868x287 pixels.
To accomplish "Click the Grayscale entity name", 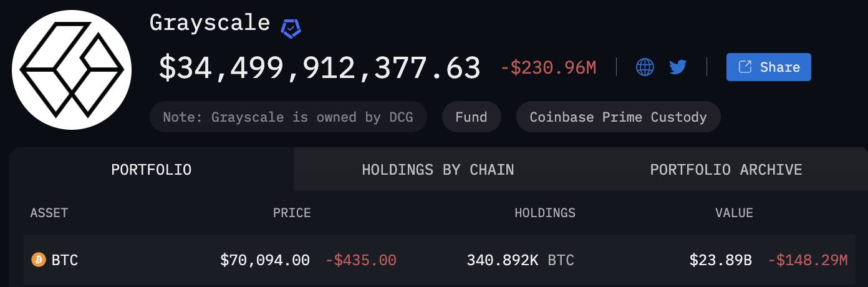I will pyautogui.click(x=210, y=22).
